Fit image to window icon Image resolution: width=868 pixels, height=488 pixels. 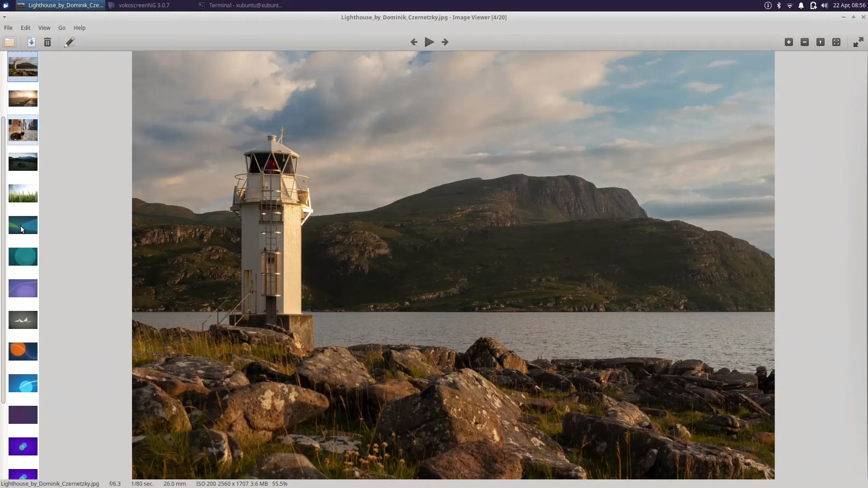pos(836,42)
